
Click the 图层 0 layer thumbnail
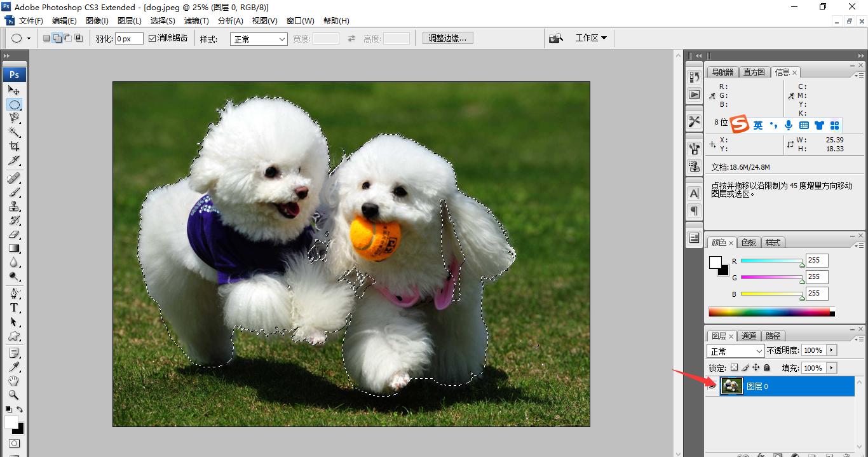tap(731, 385)
